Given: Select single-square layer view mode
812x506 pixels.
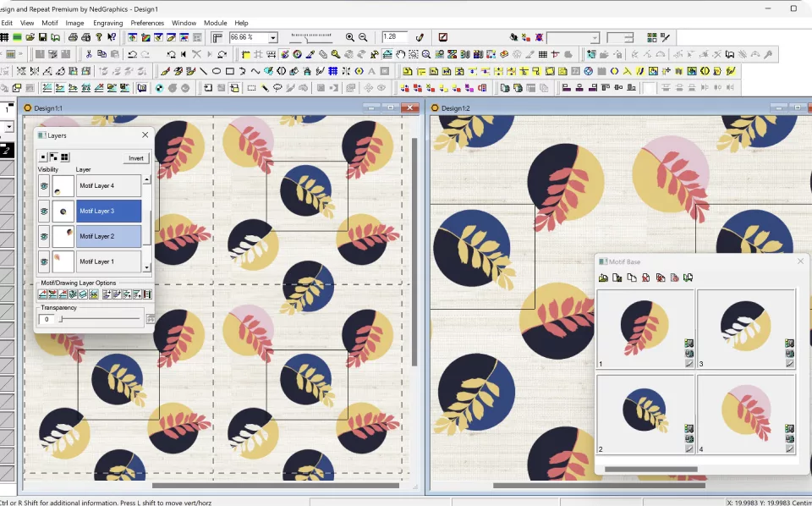Looking at the screenshot, I should 43,157.
